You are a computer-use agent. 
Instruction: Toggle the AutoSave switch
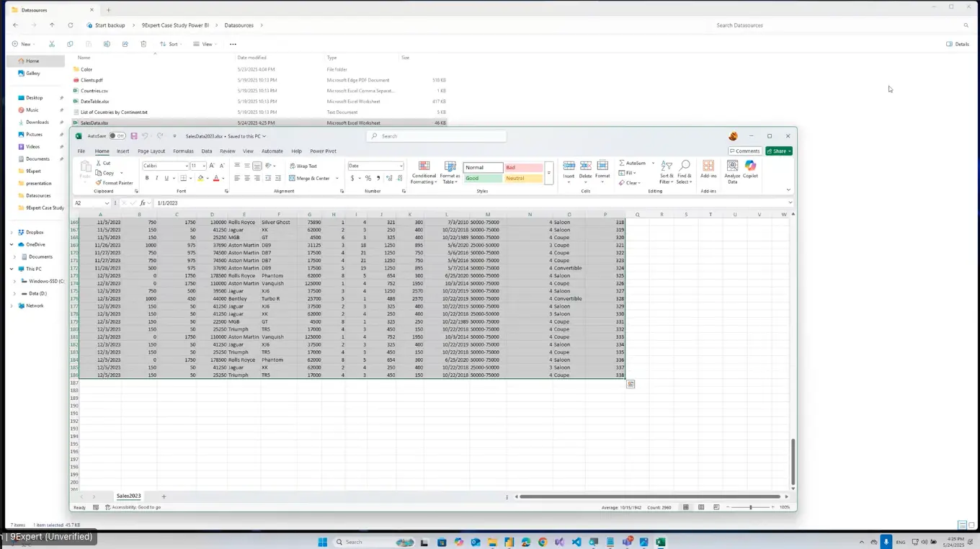[117, 136]
